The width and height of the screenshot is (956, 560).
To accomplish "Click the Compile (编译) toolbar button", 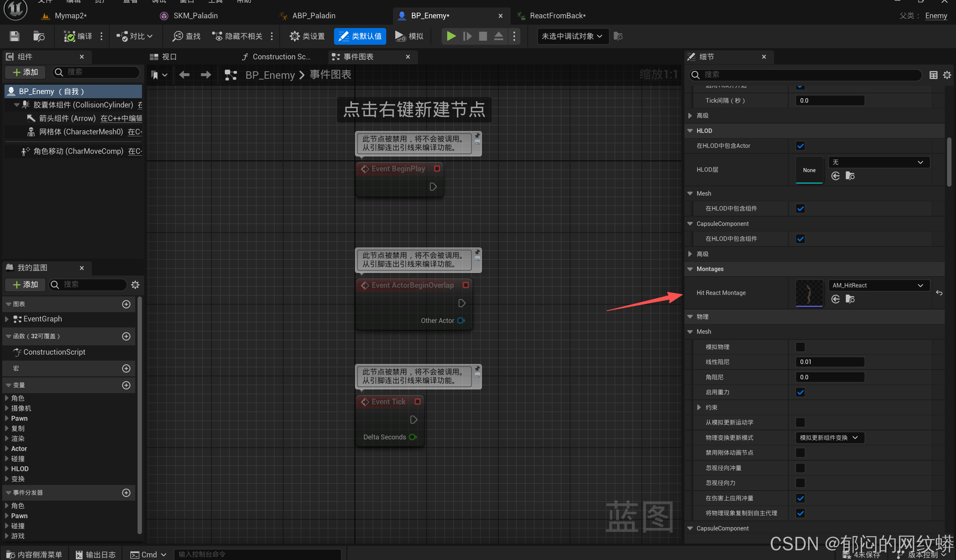I will (78, 36).
